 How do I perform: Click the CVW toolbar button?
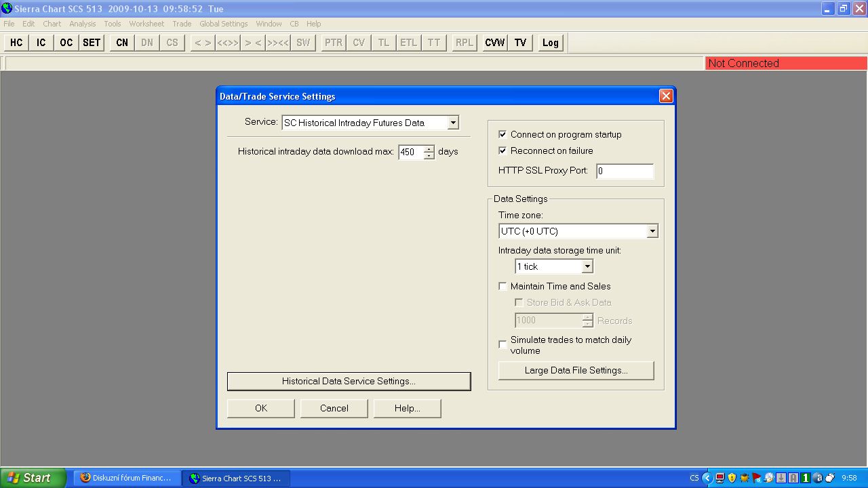point(495,43)
